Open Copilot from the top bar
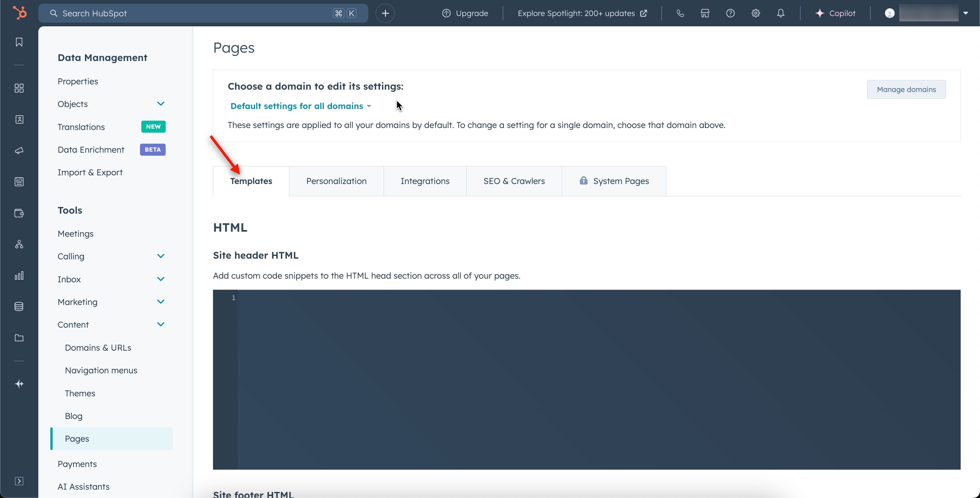Screen dimensions: 980x498 835,13
